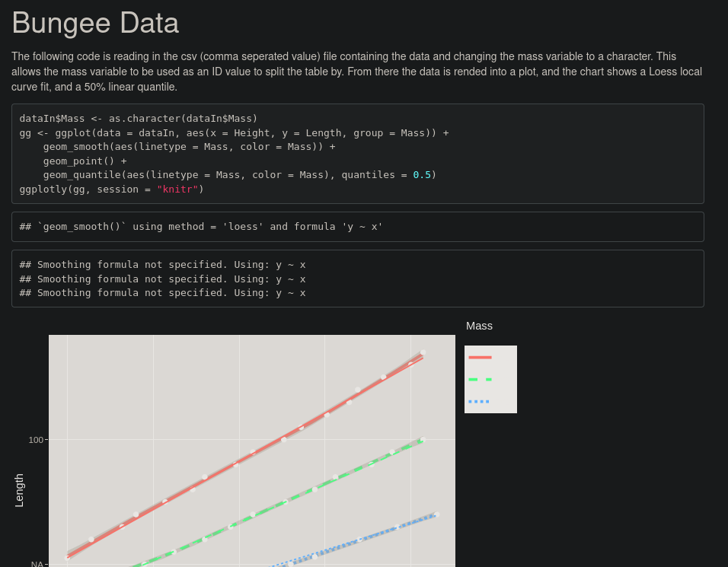Click the 100 tick label on the y-axis
Viewport: 728px width, 567px height.
37,440
